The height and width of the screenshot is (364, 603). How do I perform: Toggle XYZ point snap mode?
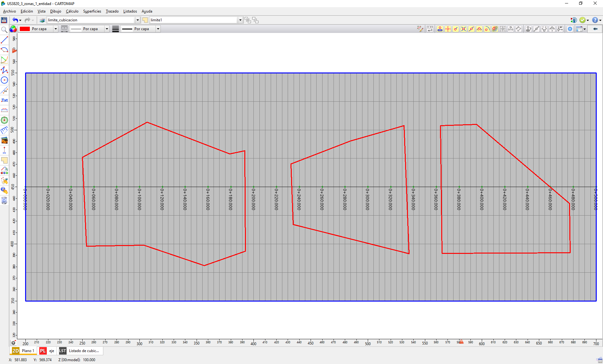click(440, 29)
